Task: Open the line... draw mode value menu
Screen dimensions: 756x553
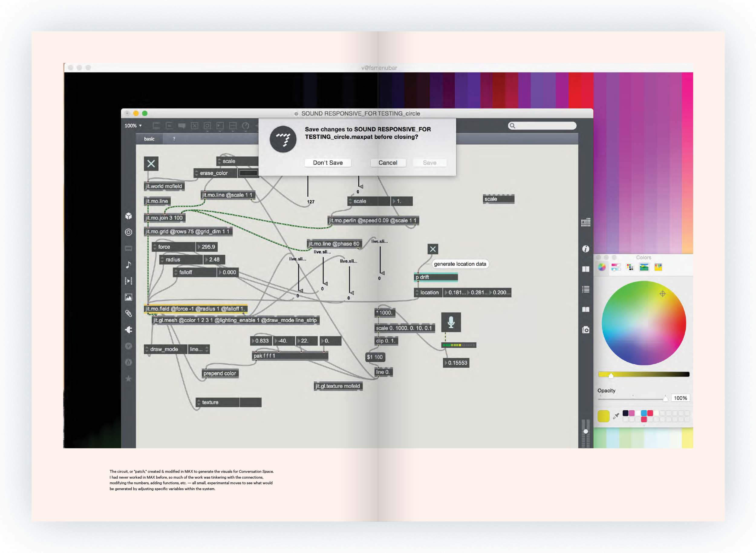Action: 199,349
